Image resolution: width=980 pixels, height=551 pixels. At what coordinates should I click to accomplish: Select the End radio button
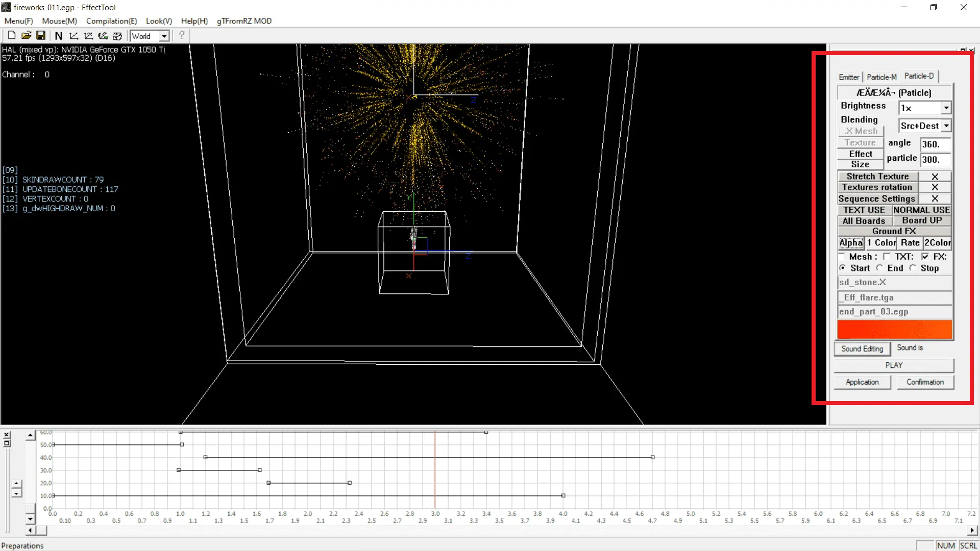coord(879,268)
